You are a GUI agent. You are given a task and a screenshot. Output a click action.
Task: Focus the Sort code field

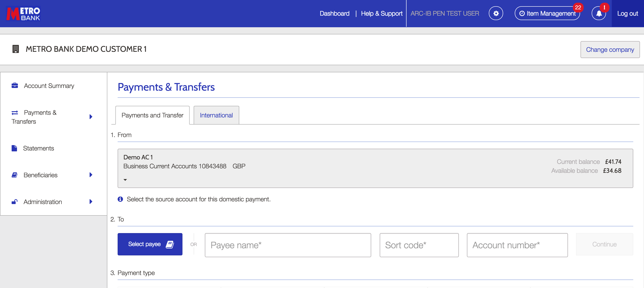click(x=419, y=245)
